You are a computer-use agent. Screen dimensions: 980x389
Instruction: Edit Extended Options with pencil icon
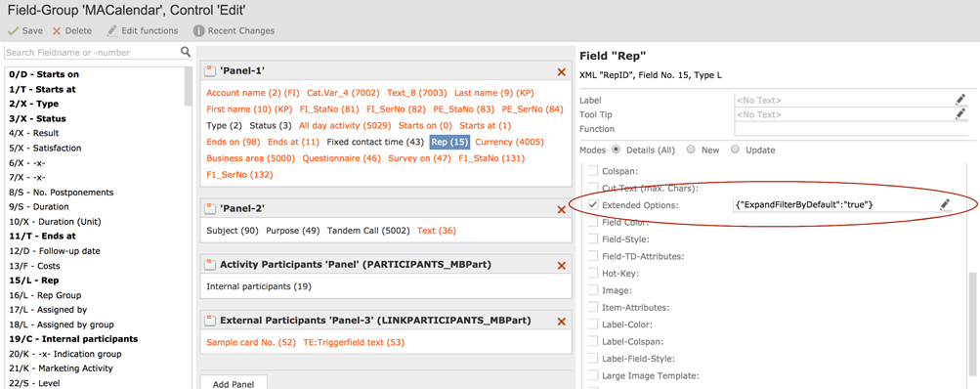tap(945, 204)
